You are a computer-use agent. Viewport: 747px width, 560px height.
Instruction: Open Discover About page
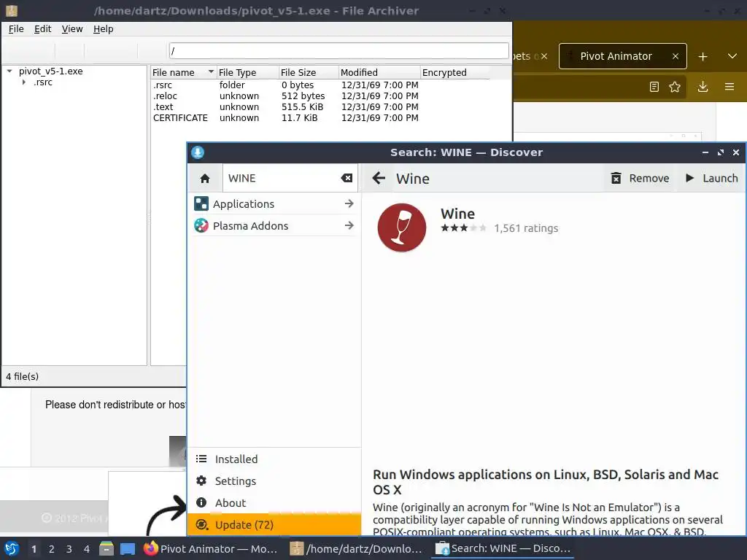[274, 503]
